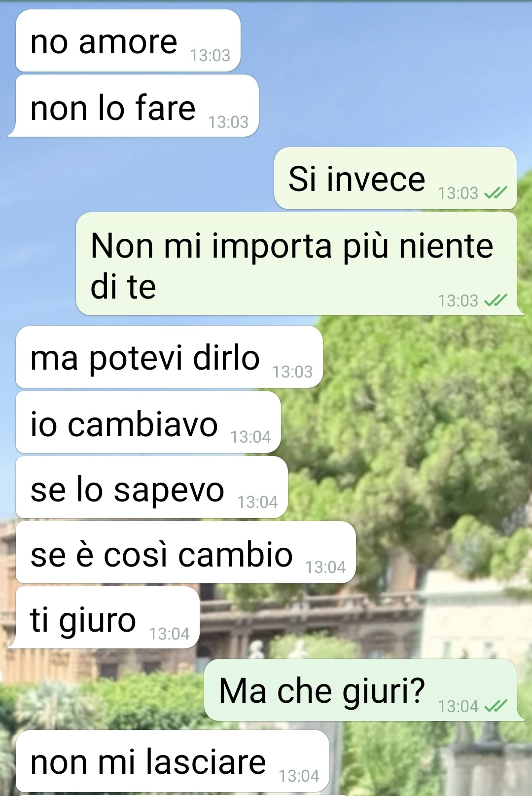Click the 13:03 timestamp on 'no amore'

tap(211, 56)
